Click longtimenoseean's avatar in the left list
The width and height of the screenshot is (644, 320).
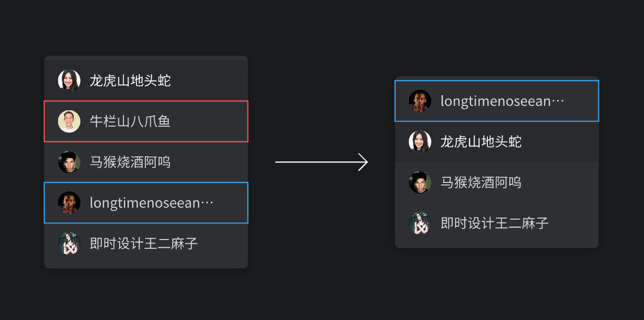[69, 203]
